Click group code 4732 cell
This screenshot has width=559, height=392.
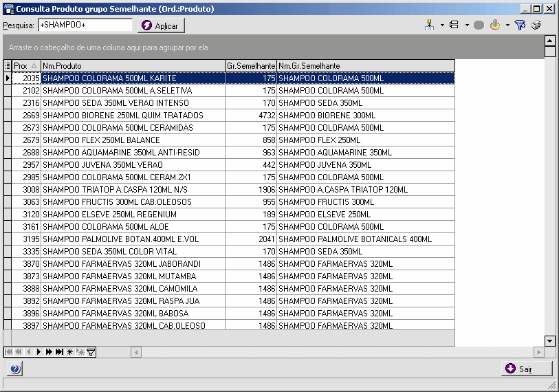(251, 116)
